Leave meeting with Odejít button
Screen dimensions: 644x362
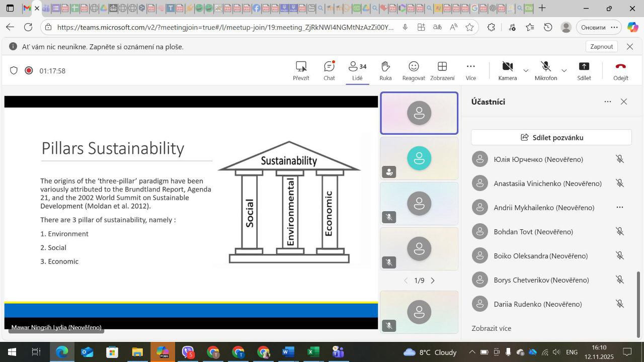pos(620,70)
